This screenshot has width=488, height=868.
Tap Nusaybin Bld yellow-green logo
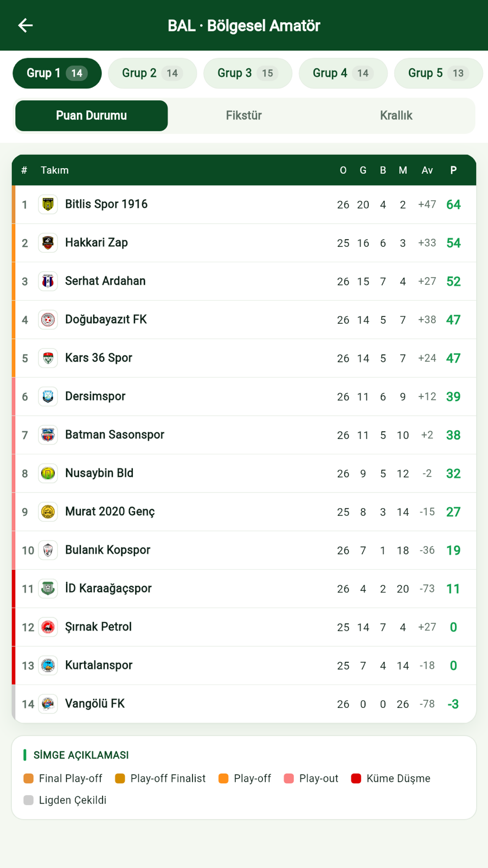tap(48, 474)
